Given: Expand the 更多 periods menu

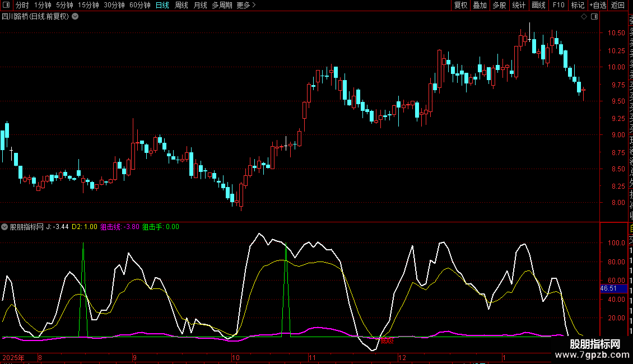Looking at the screenshot, I should click(246, 5).
